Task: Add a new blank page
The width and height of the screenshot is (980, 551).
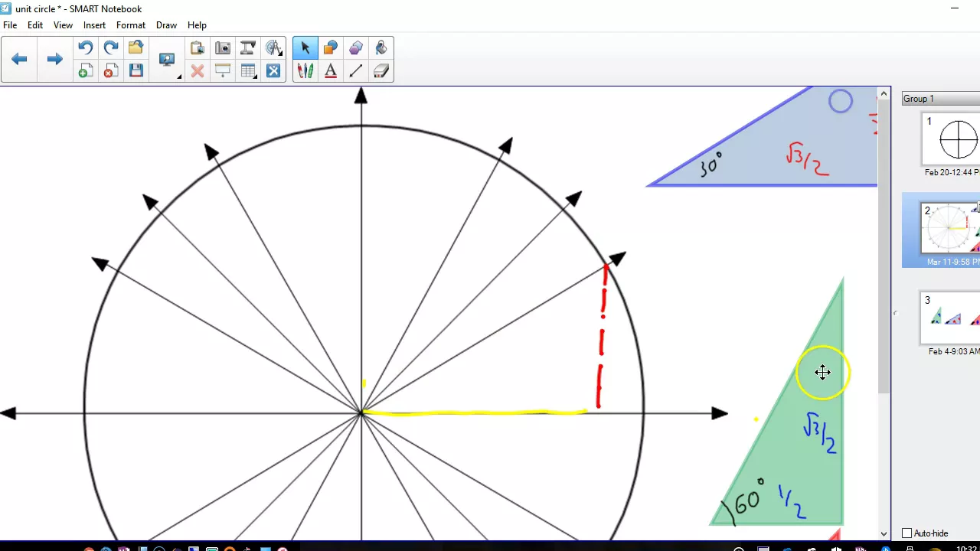Action: pos(85,71)
